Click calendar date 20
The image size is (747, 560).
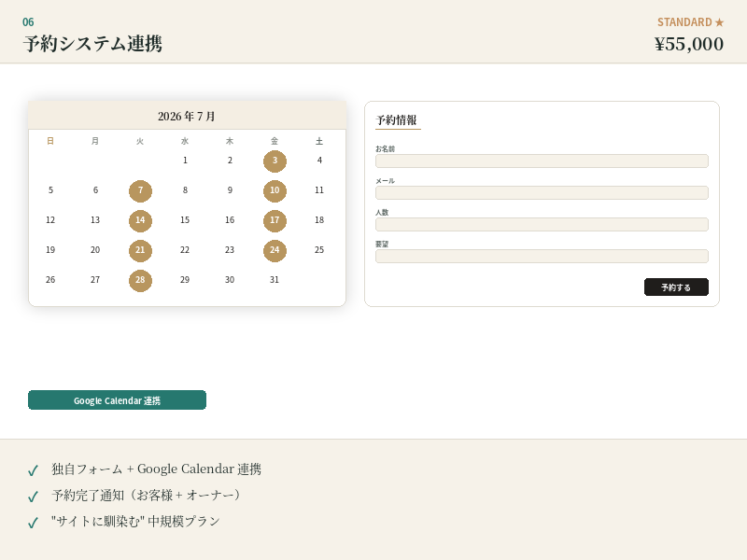pyautogui.click(x=95, y=250)
